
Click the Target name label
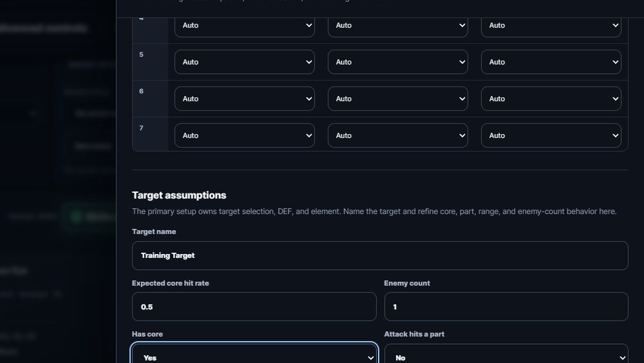pos(154,232)
